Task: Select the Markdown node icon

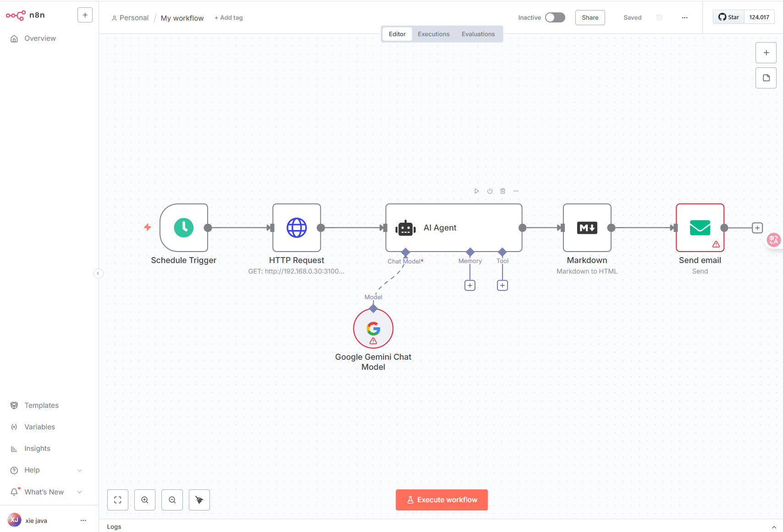Action: (x=587, y=228)
